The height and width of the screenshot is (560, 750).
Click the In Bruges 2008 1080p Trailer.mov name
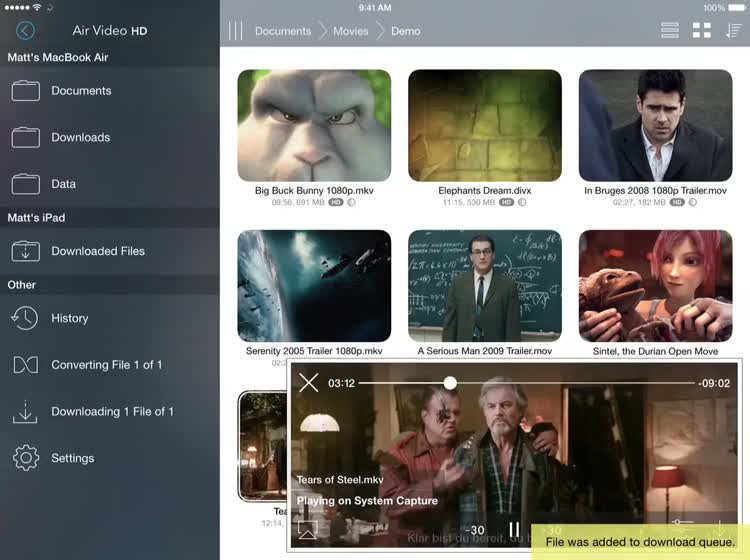click(655, 190)
